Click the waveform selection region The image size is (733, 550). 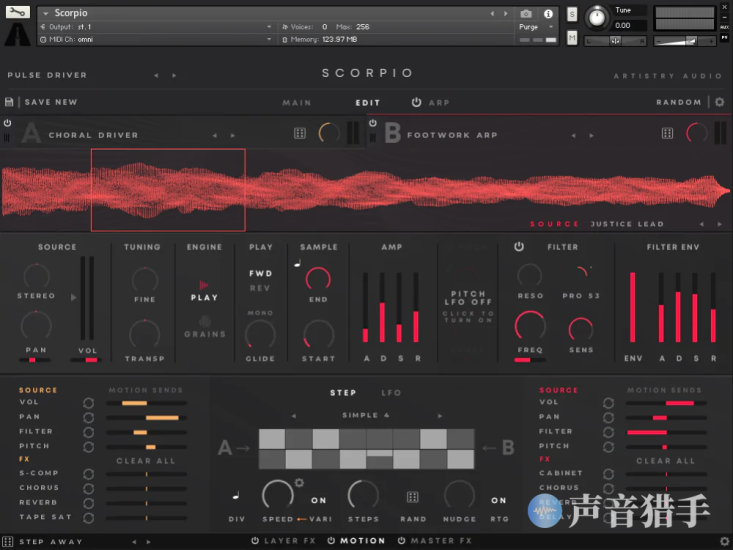point(168,190)
